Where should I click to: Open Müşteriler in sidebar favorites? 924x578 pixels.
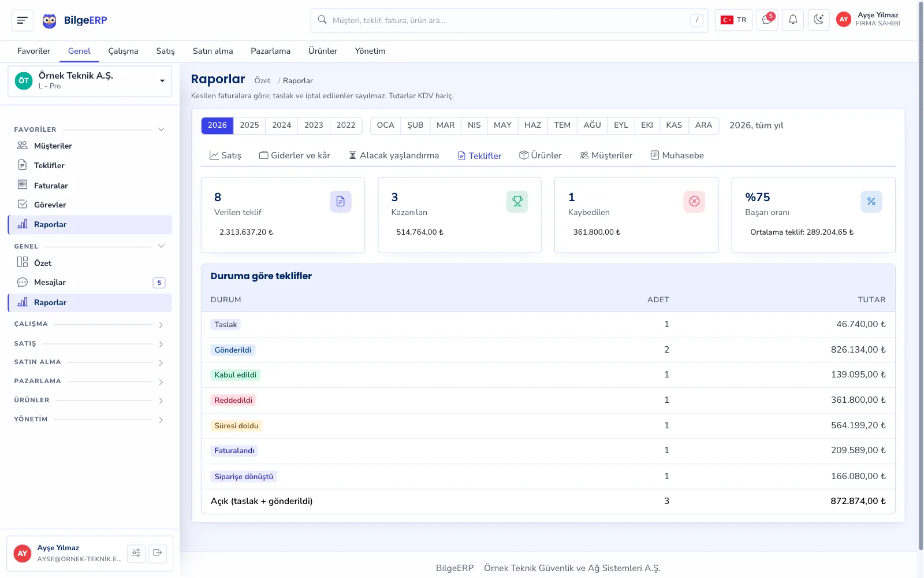90,146
